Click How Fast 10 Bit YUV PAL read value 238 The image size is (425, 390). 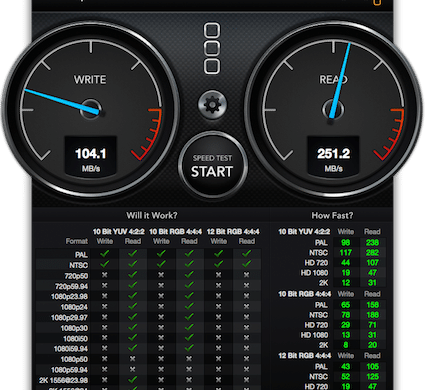(x=372, y=243)
